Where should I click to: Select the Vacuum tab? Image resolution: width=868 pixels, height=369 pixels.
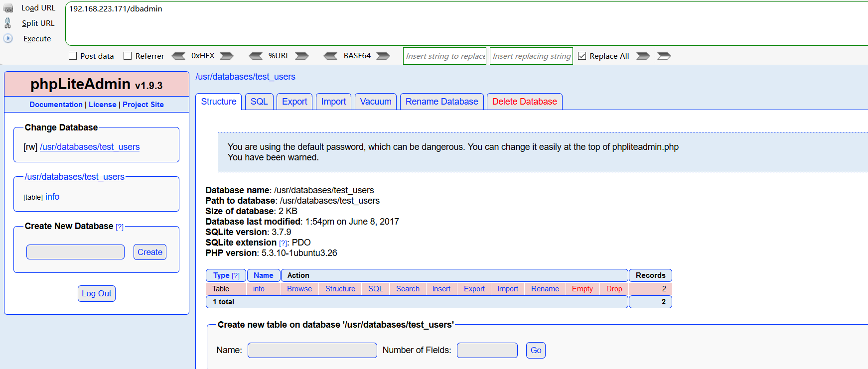(376, 102)
